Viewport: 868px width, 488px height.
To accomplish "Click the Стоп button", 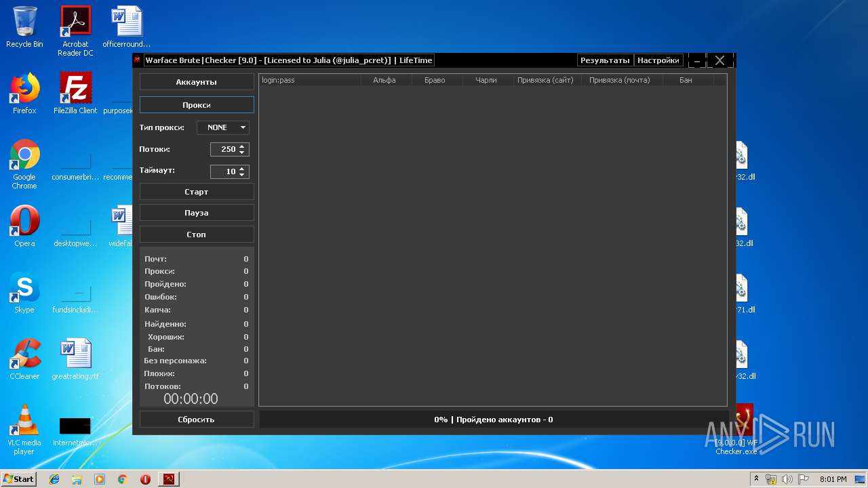I will (x=197, y=235).
